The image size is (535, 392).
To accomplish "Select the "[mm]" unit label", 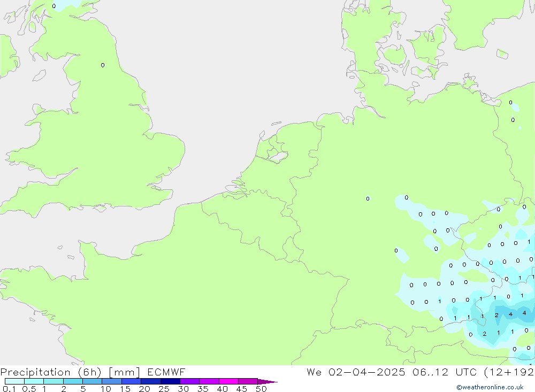I will [124, 372].
